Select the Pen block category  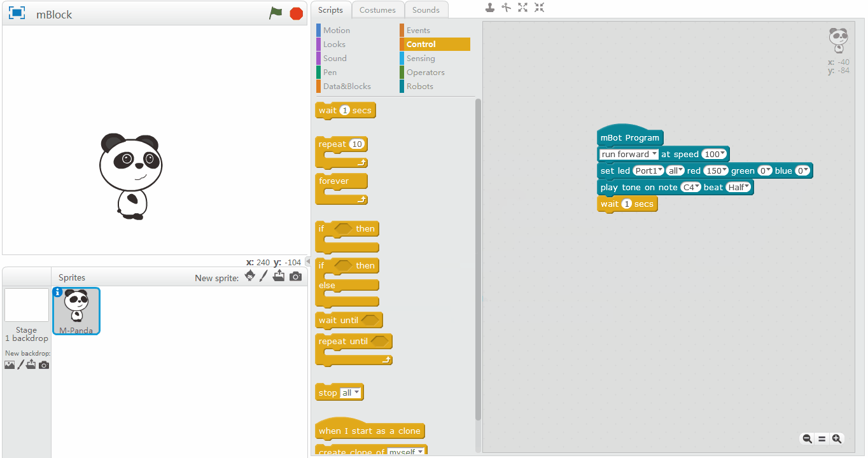(330, 72)
